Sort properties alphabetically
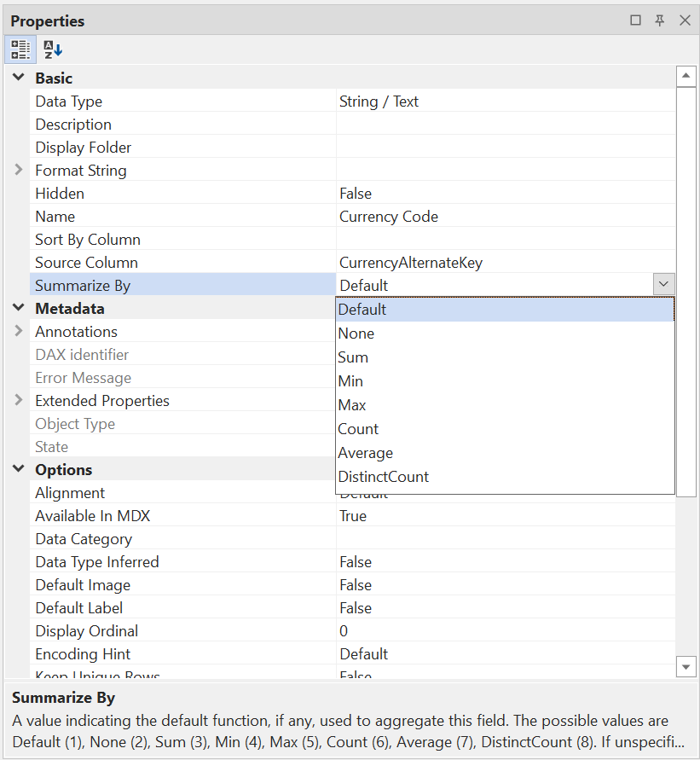 click(53, 49)
